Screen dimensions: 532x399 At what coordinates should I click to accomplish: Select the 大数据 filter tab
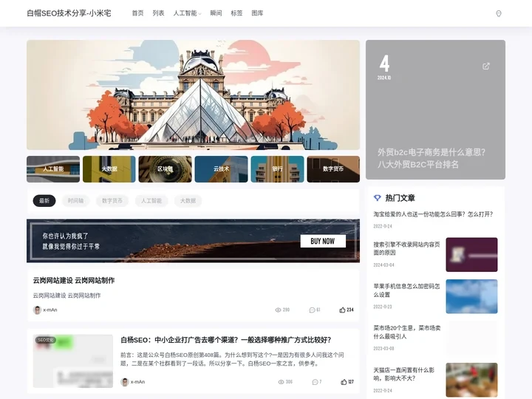click(188, 200)
